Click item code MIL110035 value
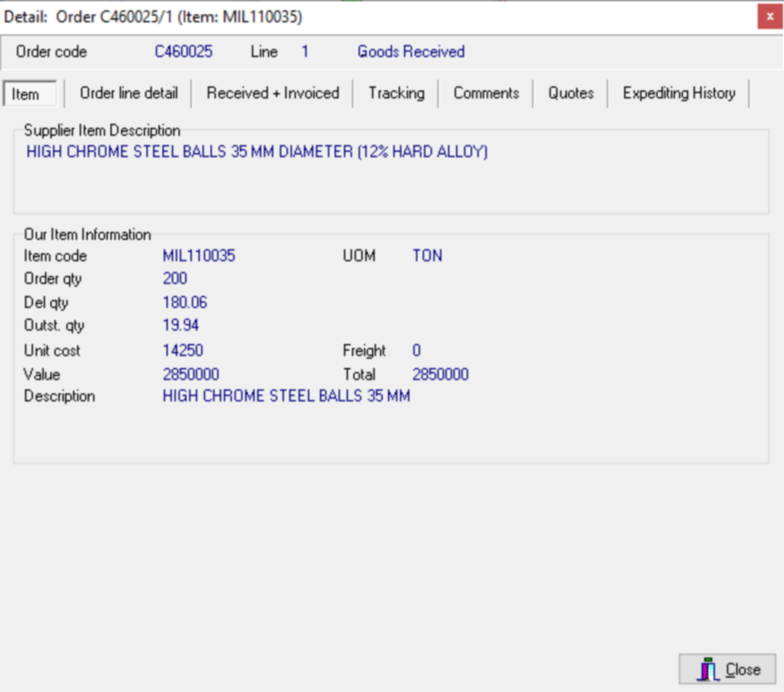The width and height of the screenshot is (784, 692). pyautogui.click(x=199, y=256)
